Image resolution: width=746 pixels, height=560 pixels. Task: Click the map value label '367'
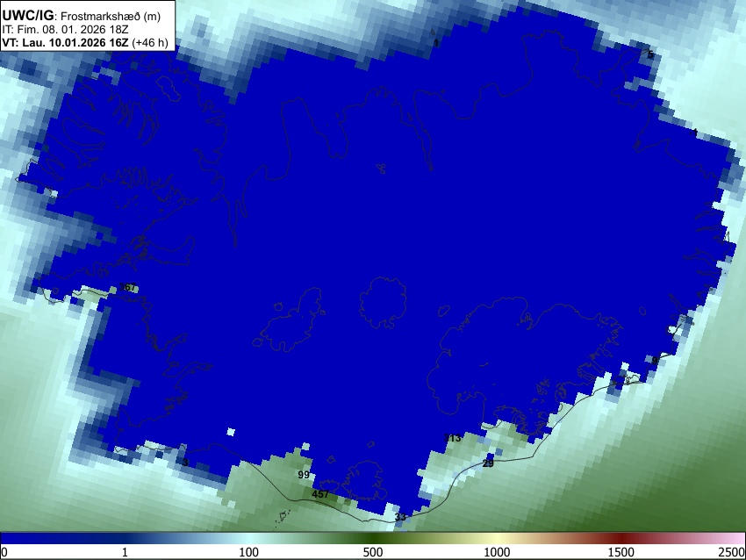coord(127,287)
